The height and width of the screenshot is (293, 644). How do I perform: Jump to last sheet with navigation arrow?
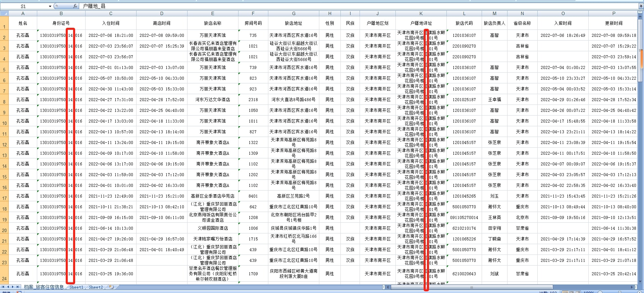[x=17, y=287]
